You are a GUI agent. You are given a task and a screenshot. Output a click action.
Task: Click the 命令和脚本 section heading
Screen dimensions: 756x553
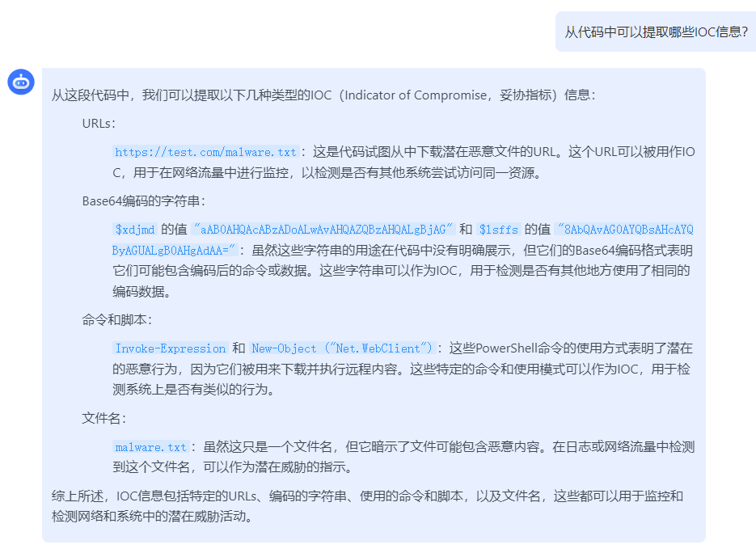117,319
